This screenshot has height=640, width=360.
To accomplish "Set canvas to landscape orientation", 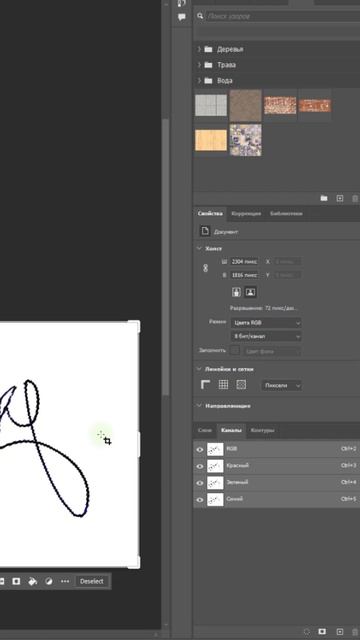I will pos(250,292).
